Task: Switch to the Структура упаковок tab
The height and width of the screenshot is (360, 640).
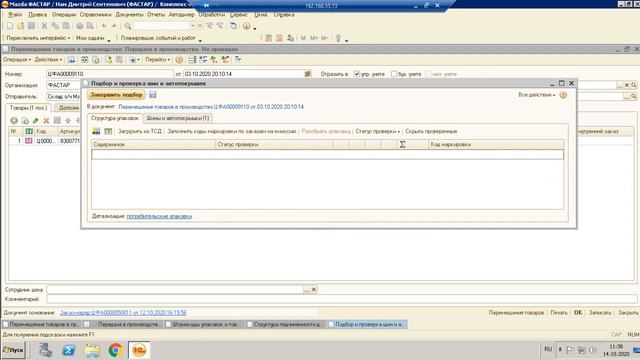Action: point(115,118)
